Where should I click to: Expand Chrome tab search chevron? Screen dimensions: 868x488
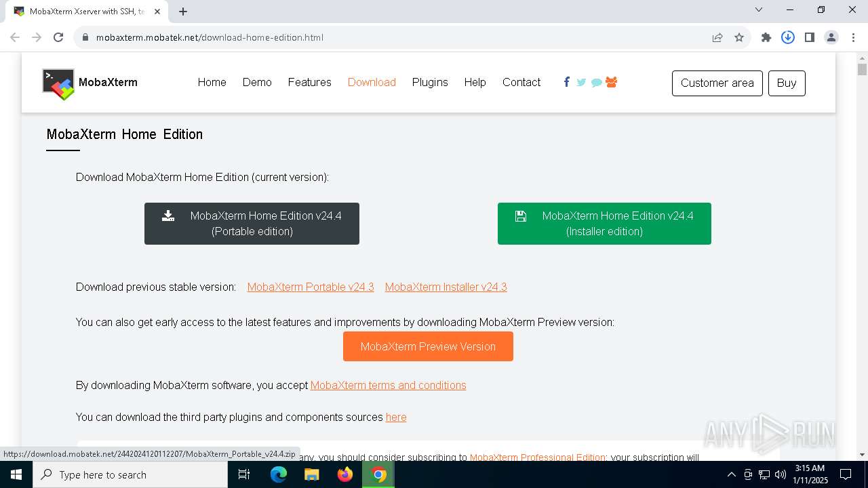[759, 10]
